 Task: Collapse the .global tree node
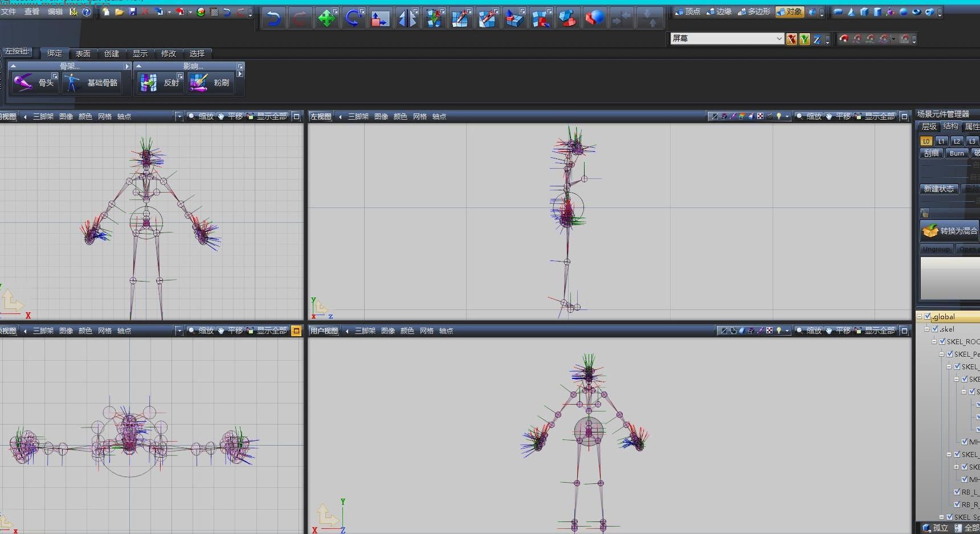[x=919, y=316]
